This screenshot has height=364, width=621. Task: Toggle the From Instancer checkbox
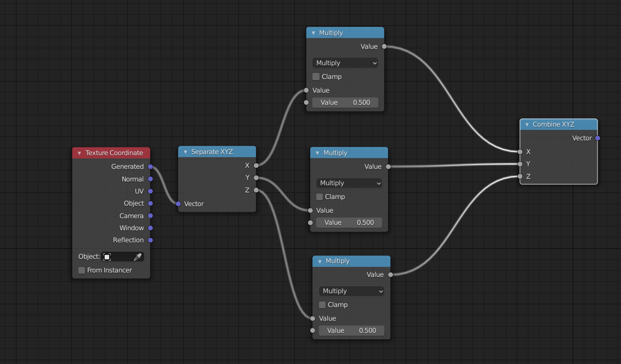81,270
